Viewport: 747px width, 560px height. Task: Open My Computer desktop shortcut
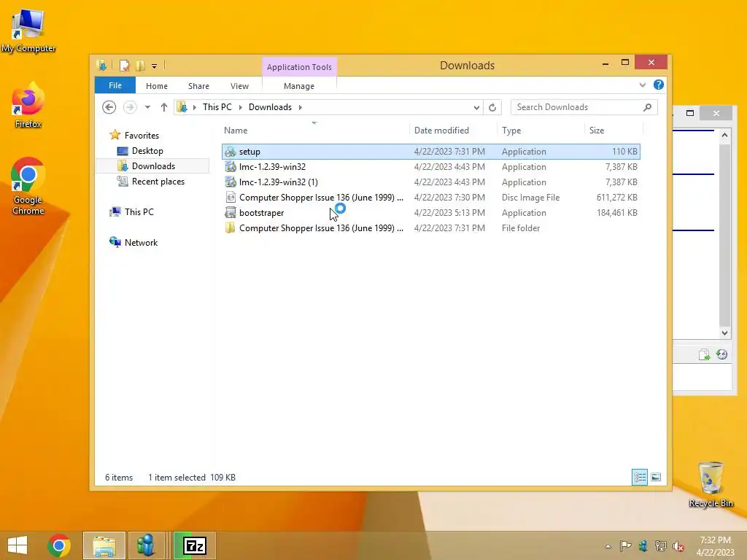coord(28,31)
